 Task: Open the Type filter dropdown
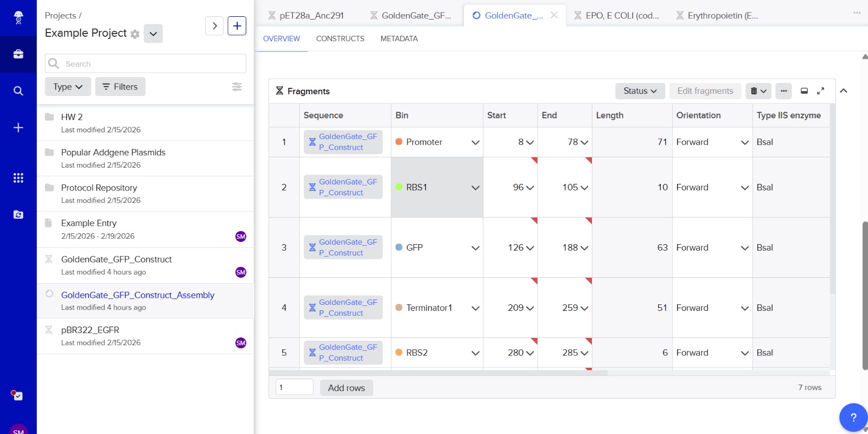[68, 87]
